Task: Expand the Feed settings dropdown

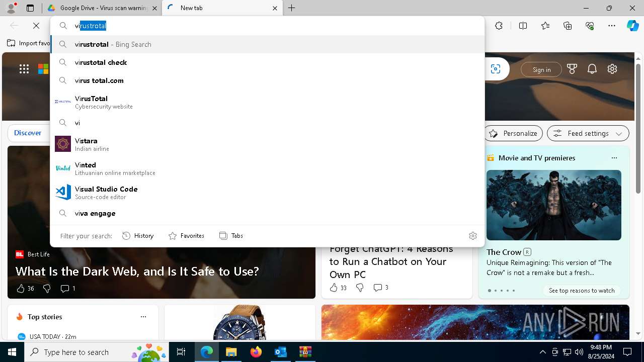Action: pos(588,133)
